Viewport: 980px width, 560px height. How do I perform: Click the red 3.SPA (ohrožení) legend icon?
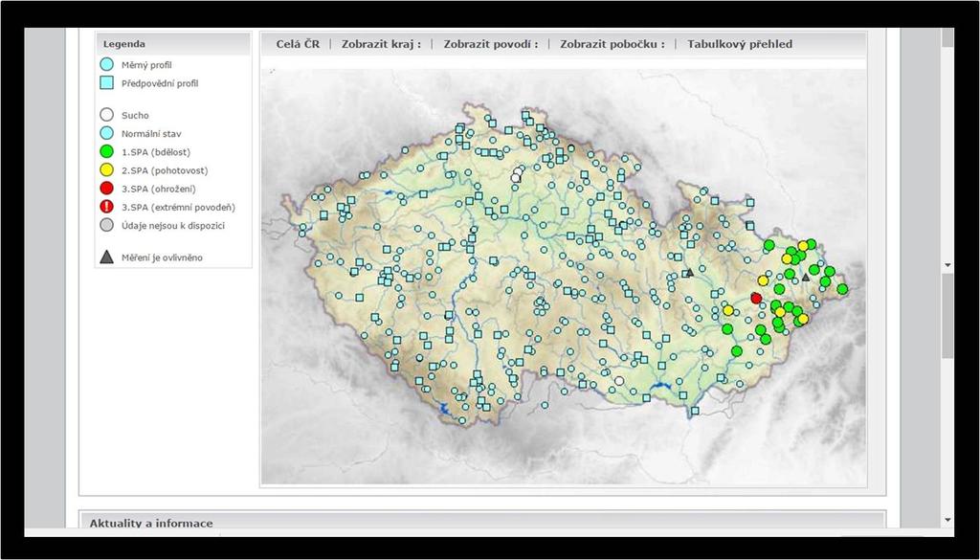pyautogui.click(x=107, y=189)
